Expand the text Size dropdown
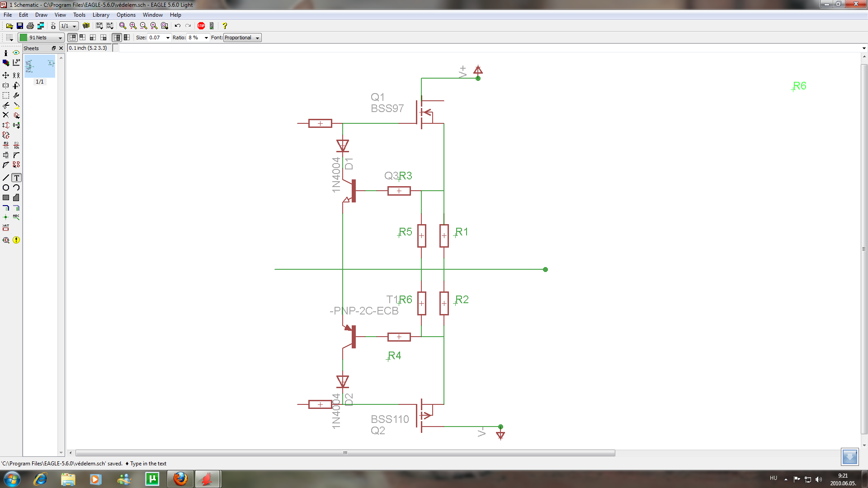868x488 pixels. [x=168, y=38]
